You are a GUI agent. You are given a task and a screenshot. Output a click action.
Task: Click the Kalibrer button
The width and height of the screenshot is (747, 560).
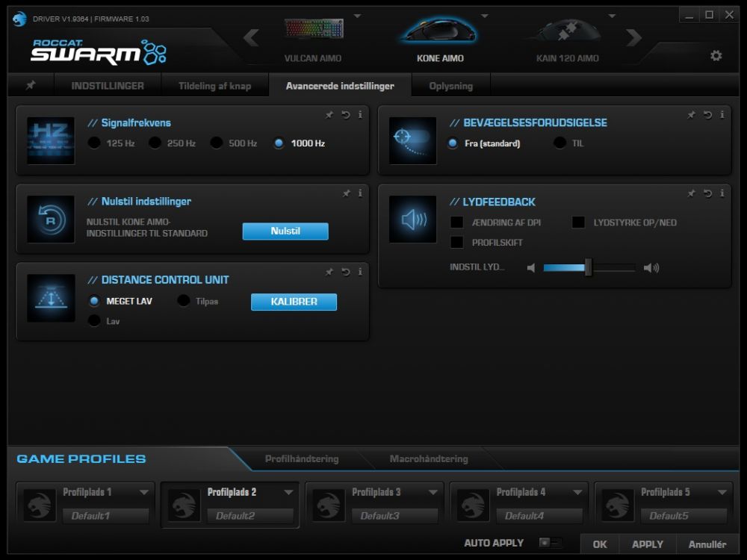click(x=294, y=302)
